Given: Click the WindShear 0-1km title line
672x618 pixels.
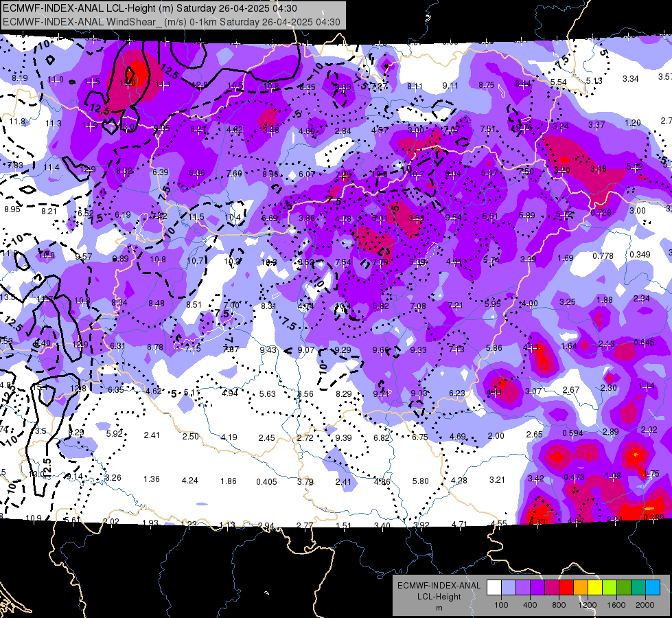Looking at the screenshot, I should 172,22.
